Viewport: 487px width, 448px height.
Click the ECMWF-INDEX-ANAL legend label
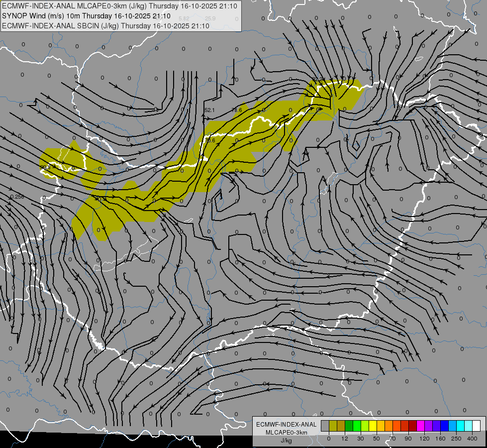point(286,425)
